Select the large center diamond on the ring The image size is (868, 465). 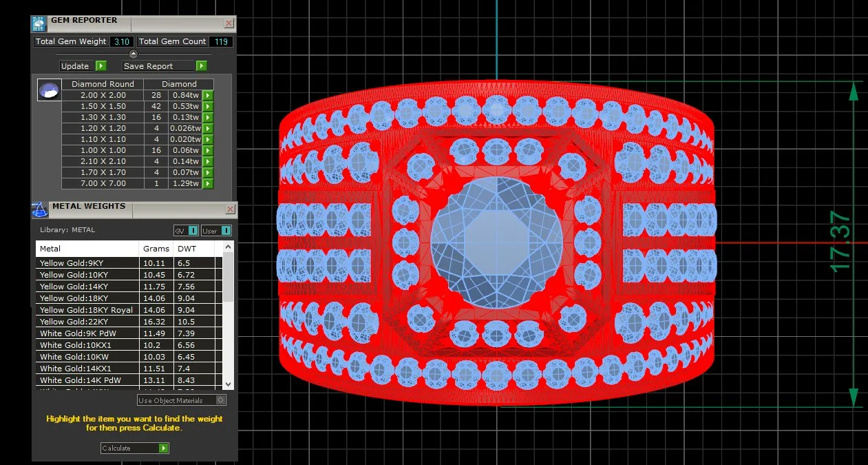click(496, 242)
